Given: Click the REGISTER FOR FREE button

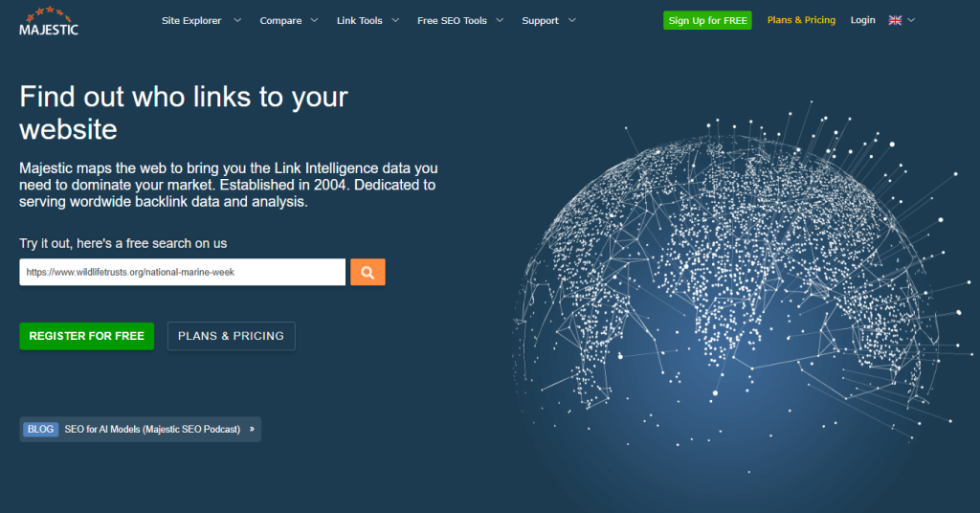Looking at the screenshot, I should [87, 336].
